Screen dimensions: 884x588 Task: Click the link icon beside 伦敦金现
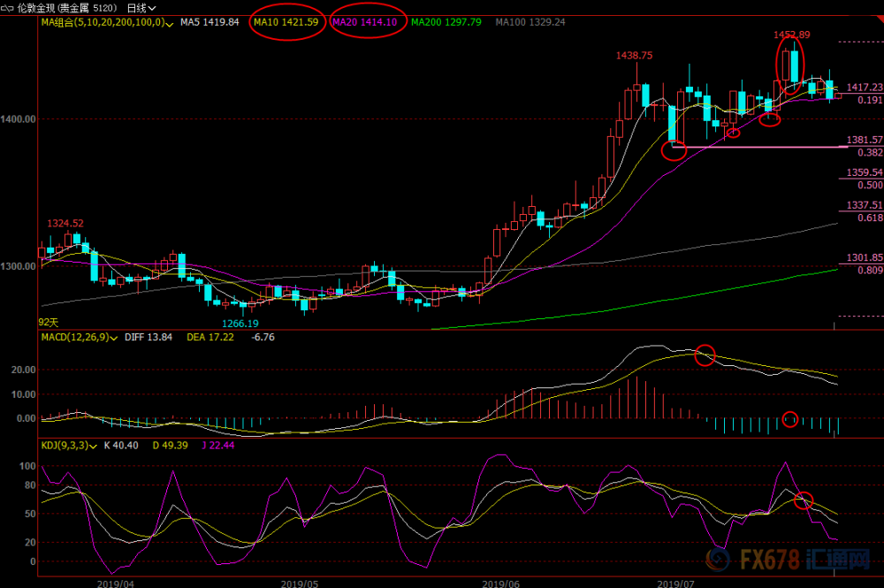[x=7, y=9]
